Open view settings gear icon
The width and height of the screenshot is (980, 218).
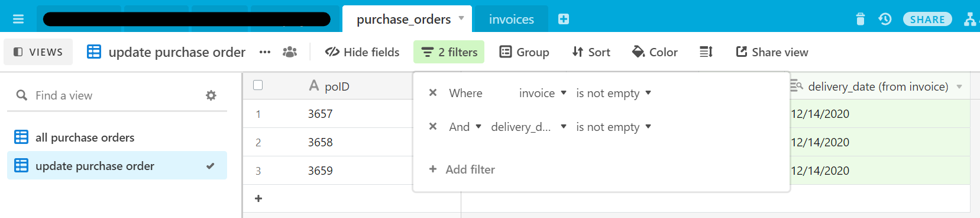(211, 95)
